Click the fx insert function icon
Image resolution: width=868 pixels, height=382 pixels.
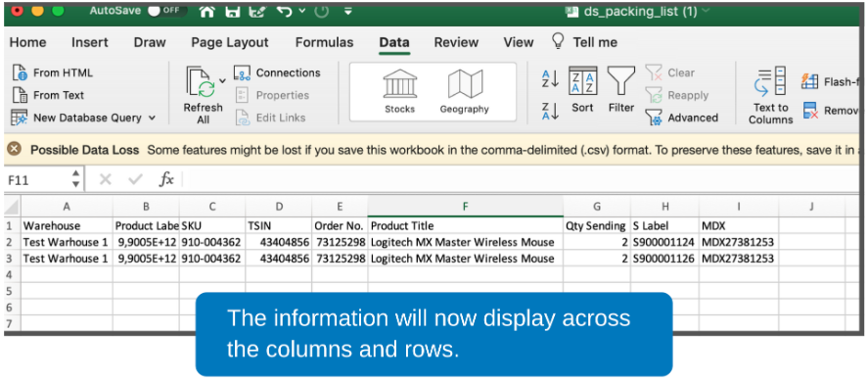166,179
